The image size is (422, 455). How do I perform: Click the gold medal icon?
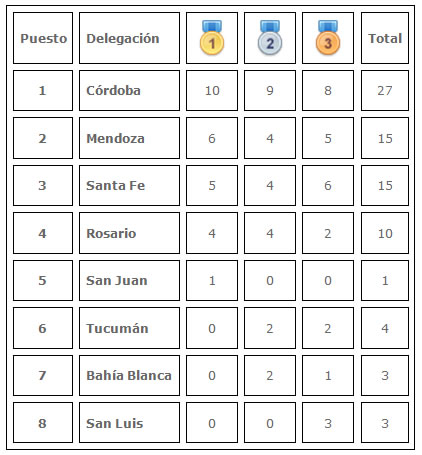coord(212,37)
